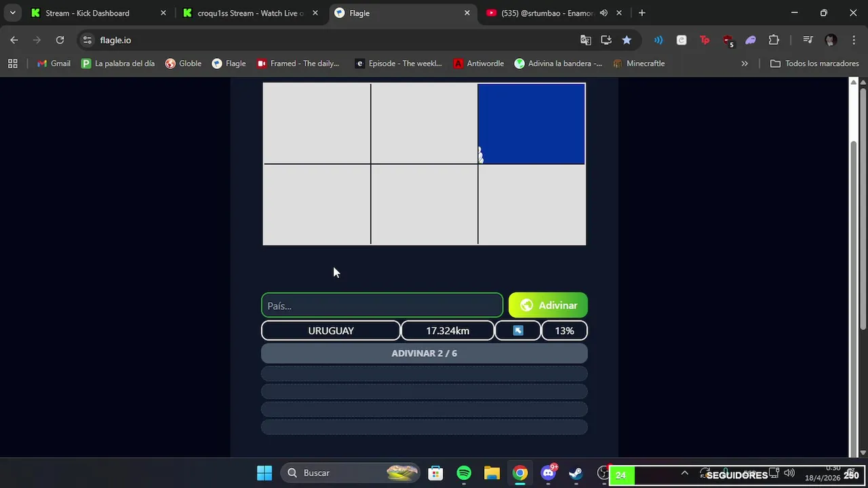This screenshot has height=488, width=868.
Task: Close the croqu1ss Stream tab
Action: pos(315,13)
